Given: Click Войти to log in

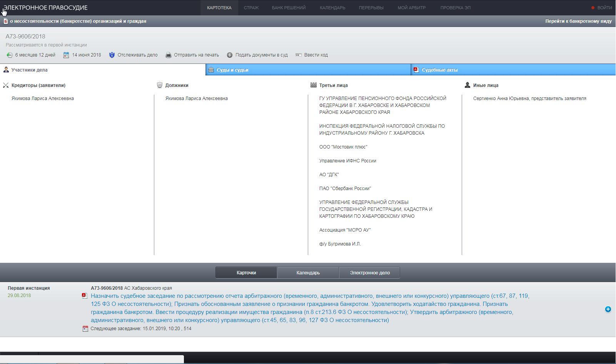Looking at the screenshot, I should pyautogui.click(x=604, y=8).
